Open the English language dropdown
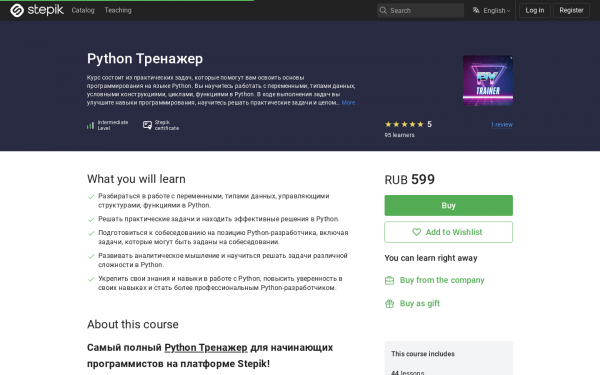 pyautogui.click(x=492, y=10)
